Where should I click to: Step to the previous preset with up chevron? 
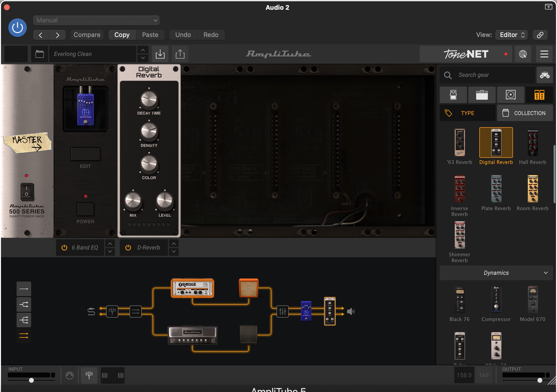pyautogui.click(x=143, y=50)
